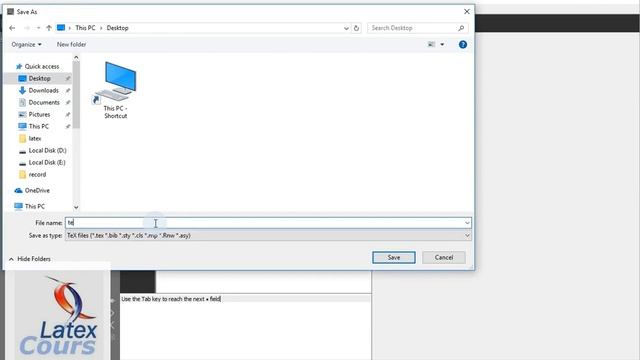Select 'This PC - Shortcut' item
This screenshot has height=360, width=640.
116,90
